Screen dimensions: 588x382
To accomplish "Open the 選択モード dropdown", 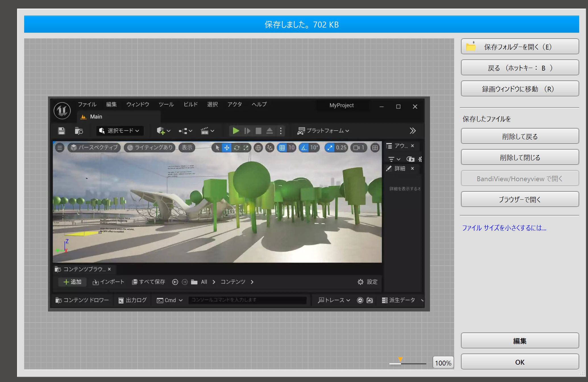I will (119, 131).
